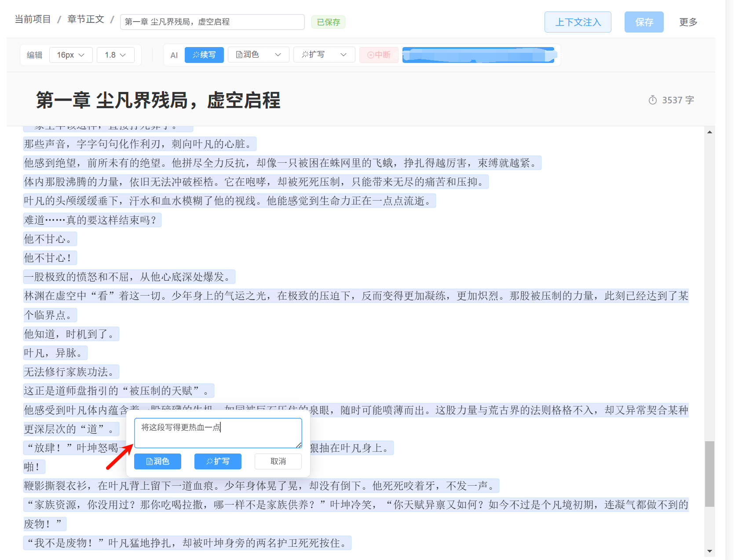Click the line '“我不是废物！”叶凡猛地挣扎'
Viewport: 735px width, 560px height.
click(187, 543)
